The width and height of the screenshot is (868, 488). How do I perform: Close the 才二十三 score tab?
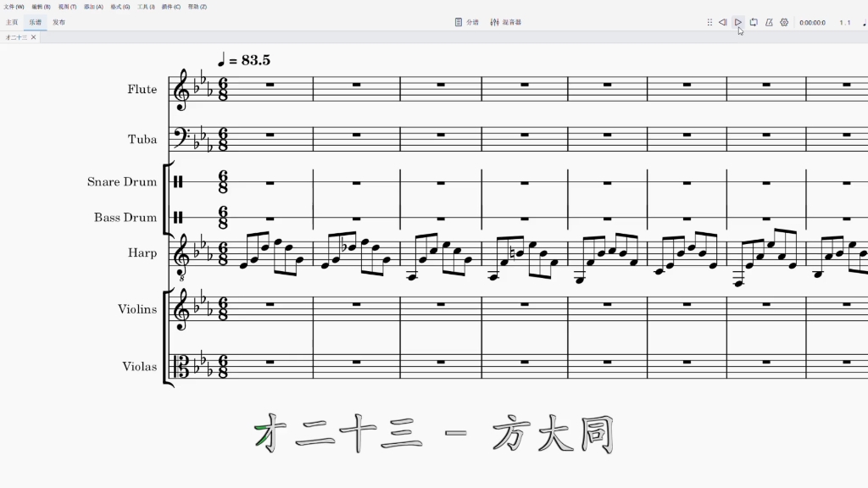click(33, 37)
